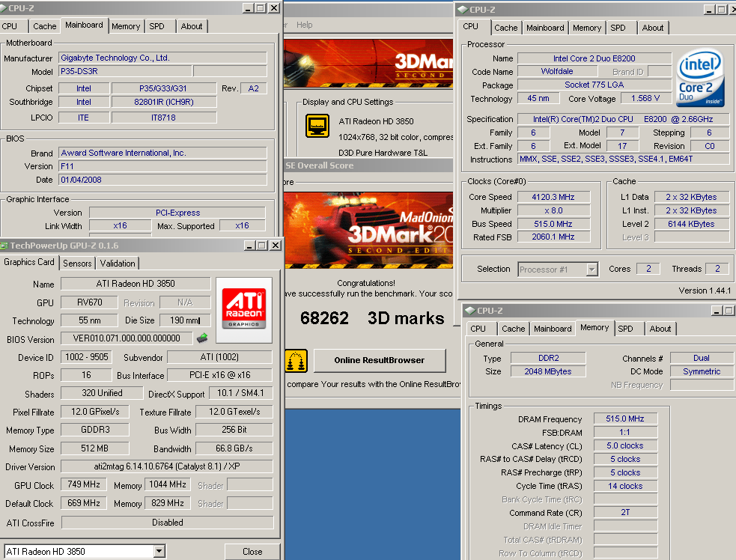736x560 pixels.
Task: Open Cache tab in top-right CPU-Z window
Action: [506, 28]
